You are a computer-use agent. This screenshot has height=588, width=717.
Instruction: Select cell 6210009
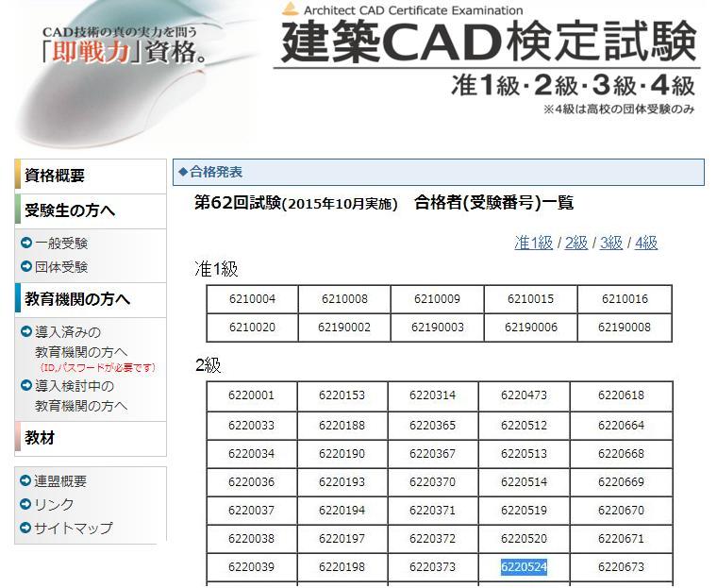437,299
